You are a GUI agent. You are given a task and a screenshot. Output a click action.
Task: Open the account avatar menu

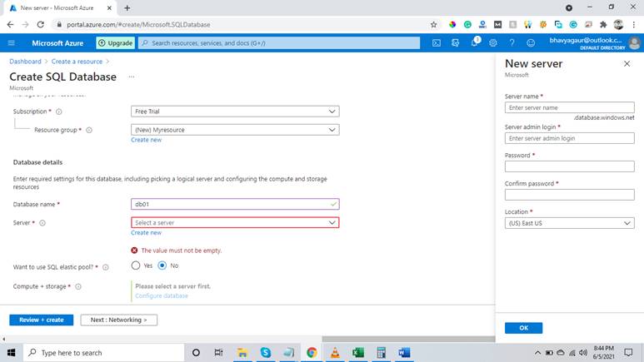[634, 42]
